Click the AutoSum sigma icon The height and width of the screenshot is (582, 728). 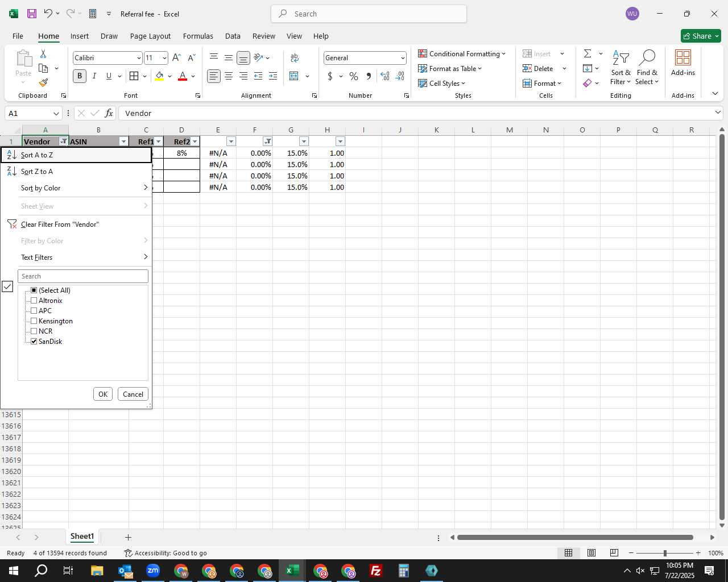pyautogui.click(x=588, y=53)
